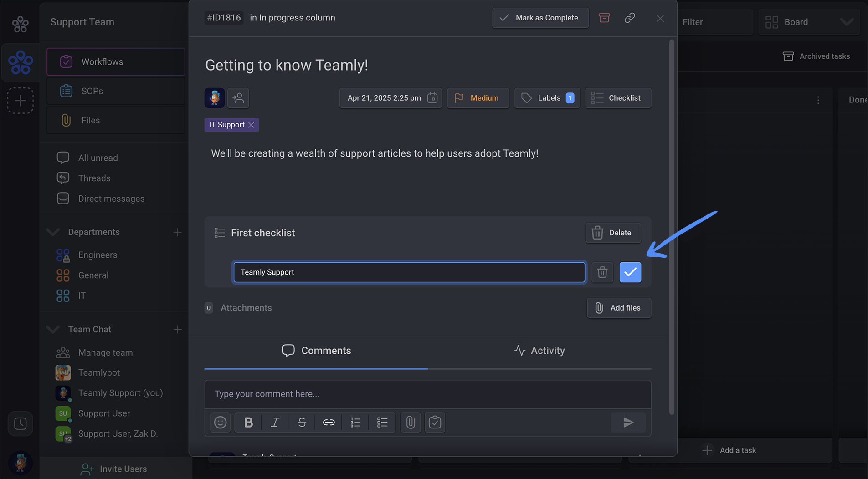Send the comment with arrow icon
868x479 pixels.
[x=628, y=423]
